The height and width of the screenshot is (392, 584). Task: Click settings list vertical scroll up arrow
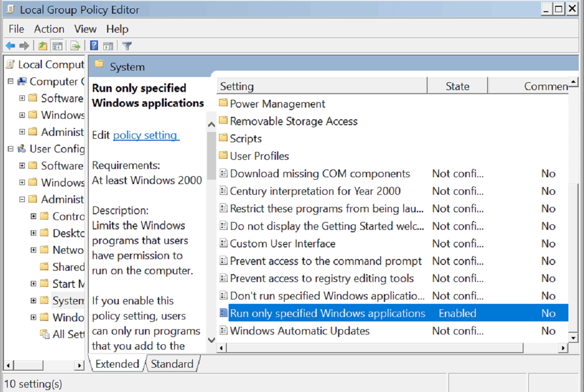pyautogui.click(x=573, y=82)
